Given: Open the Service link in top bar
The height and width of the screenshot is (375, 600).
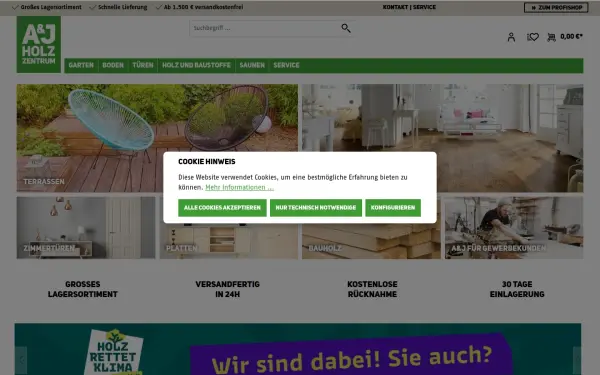Looking at the screenshot, I should (x=424, y=7).
